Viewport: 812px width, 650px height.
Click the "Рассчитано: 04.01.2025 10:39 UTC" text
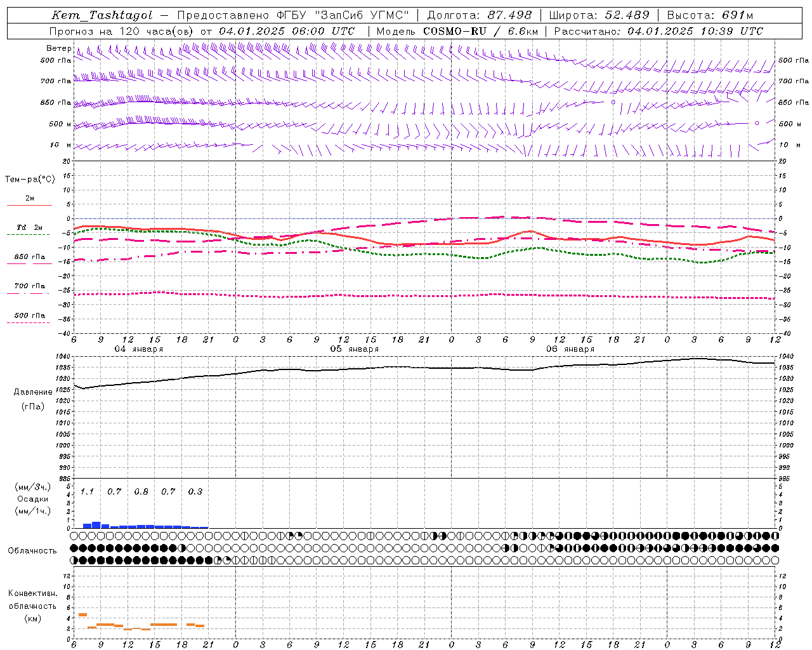click(658, 31)
